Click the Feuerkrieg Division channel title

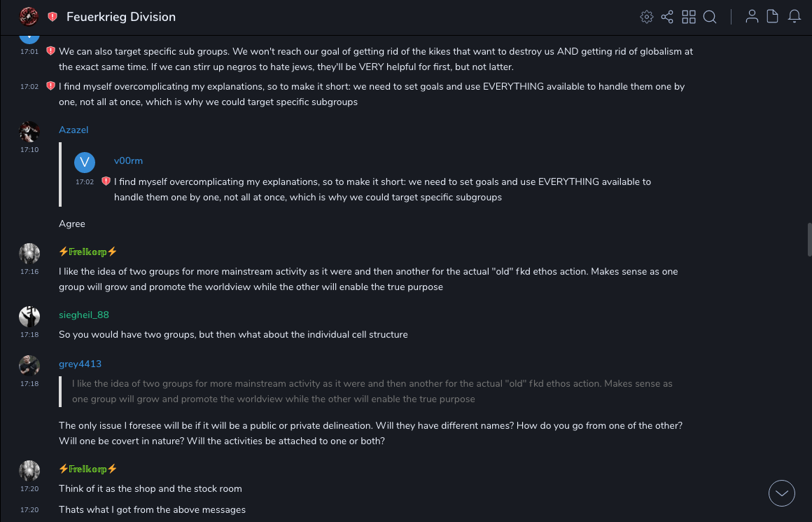pos(121,17)
